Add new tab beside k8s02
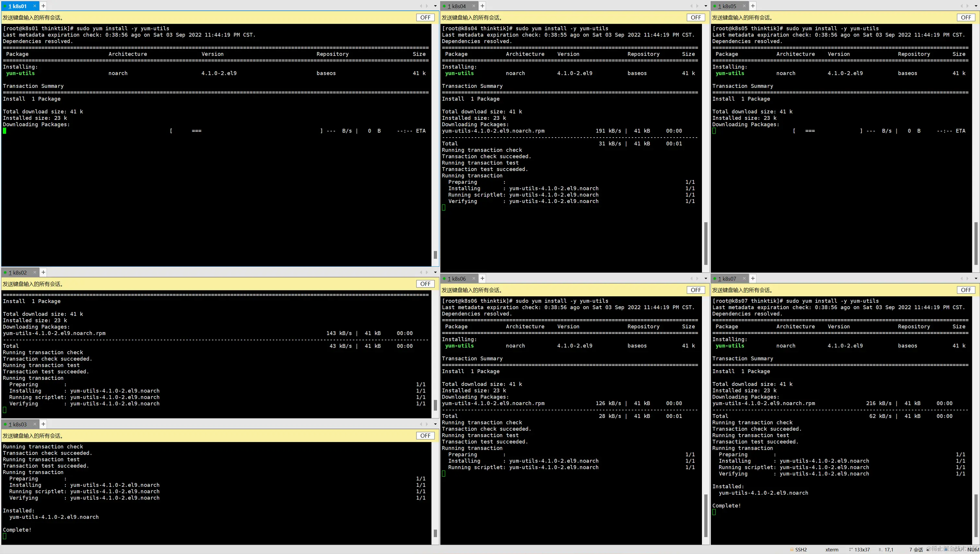 pos(43,272)
